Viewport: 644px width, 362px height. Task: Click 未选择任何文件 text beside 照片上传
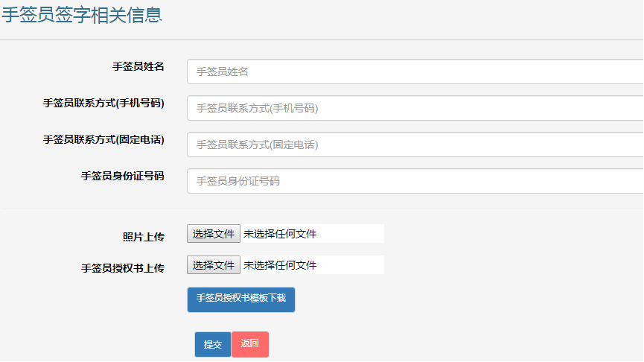(280, 234)
